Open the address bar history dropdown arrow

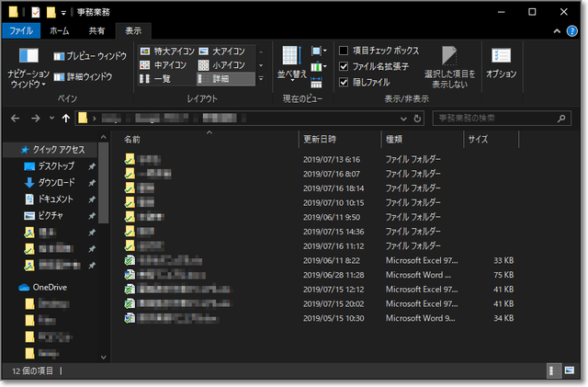(x=403, y=119)
